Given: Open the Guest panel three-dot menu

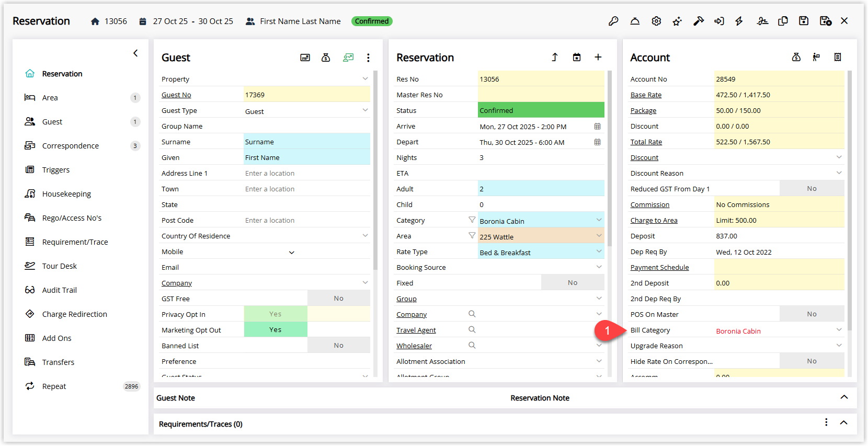Looking at the screenshot, I should [368, 58].
